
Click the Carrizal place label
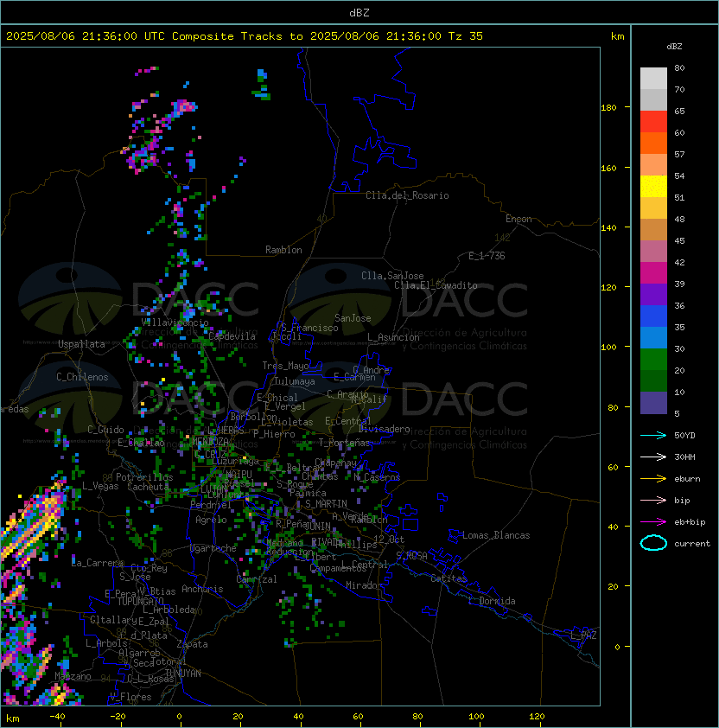coord(257,579)
